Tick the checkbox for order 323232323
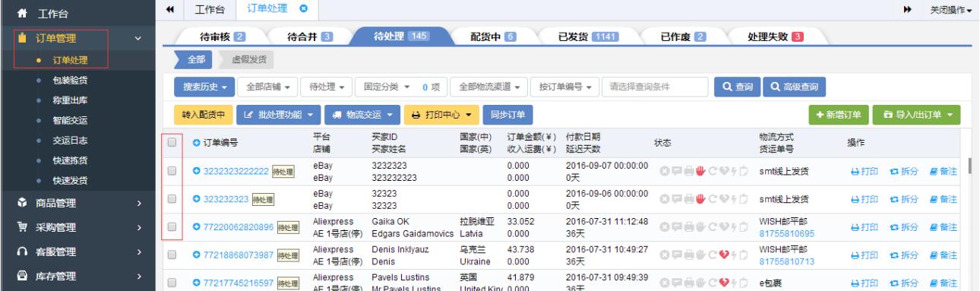Viewport: 980px width, 291px height. click(172, 198)
